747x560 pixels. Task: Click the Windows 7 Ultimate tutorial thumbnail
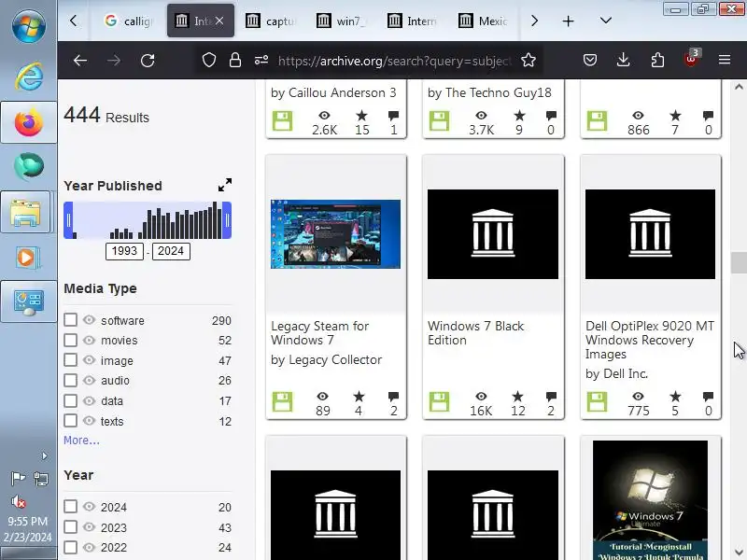pos(650,500)
